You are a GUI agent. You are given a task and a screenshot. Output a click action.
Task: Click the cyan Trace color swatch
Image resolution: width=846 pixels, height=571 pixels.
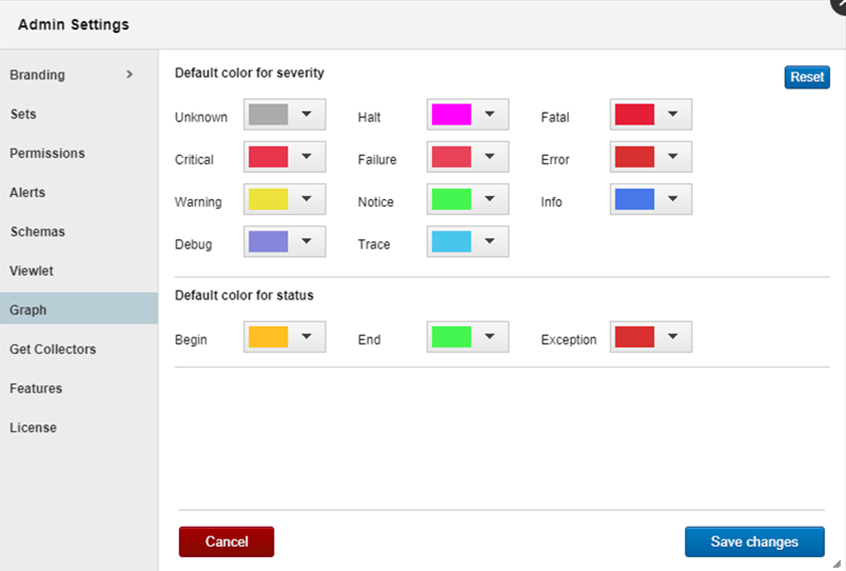tap(452, 241)
